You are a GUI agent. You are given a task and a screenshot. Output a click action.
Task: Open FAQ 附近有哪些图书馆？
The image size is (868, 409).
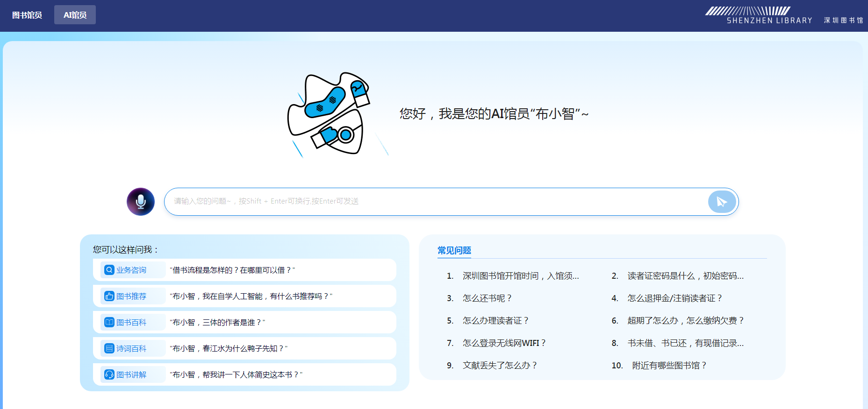click(669, 366)
